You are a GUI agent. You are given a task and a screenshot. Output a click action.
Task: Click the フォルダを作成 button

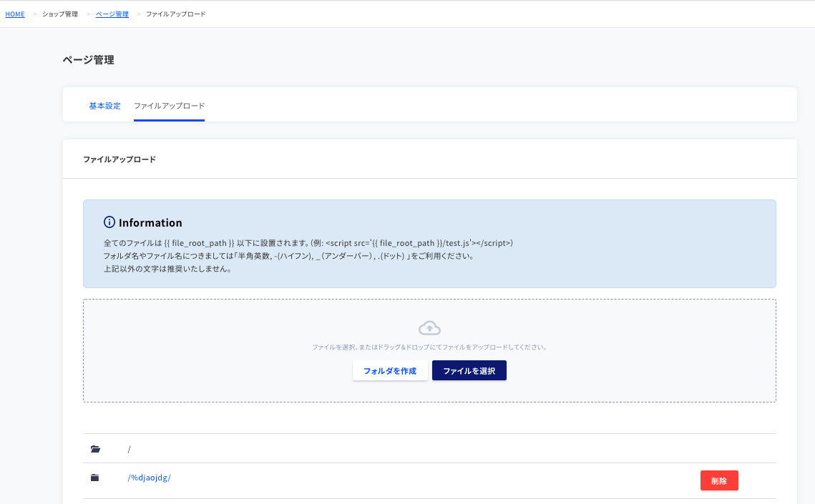click(390, 370)
